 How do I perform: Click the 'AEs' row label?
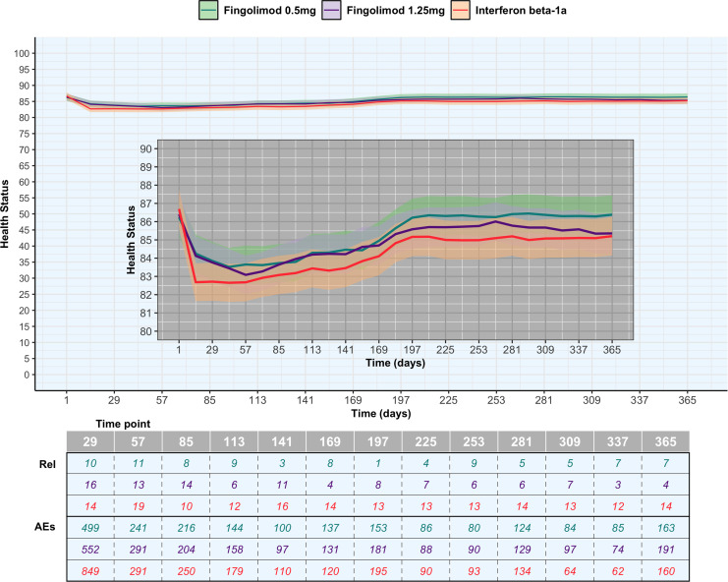click(45, 527)
